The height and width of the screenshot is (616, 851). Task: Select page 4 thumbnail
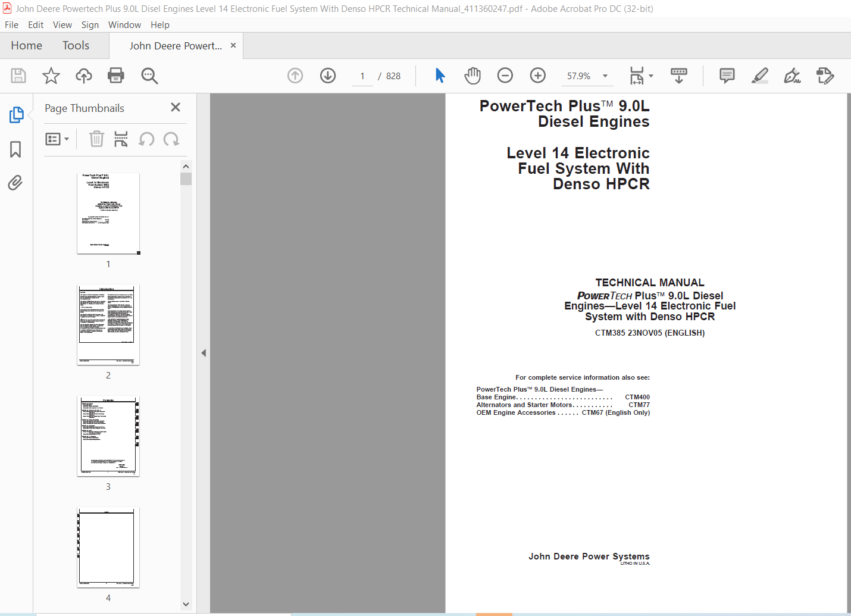(x=108, y=548)
